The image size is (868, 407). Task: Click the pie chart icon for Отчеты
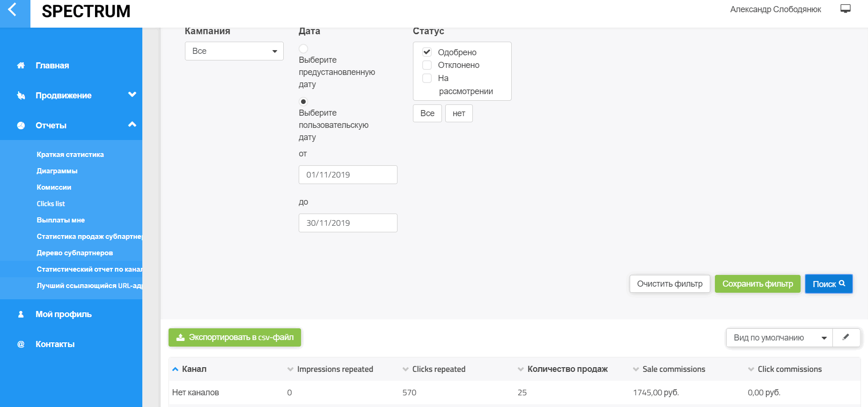[21, 126]
